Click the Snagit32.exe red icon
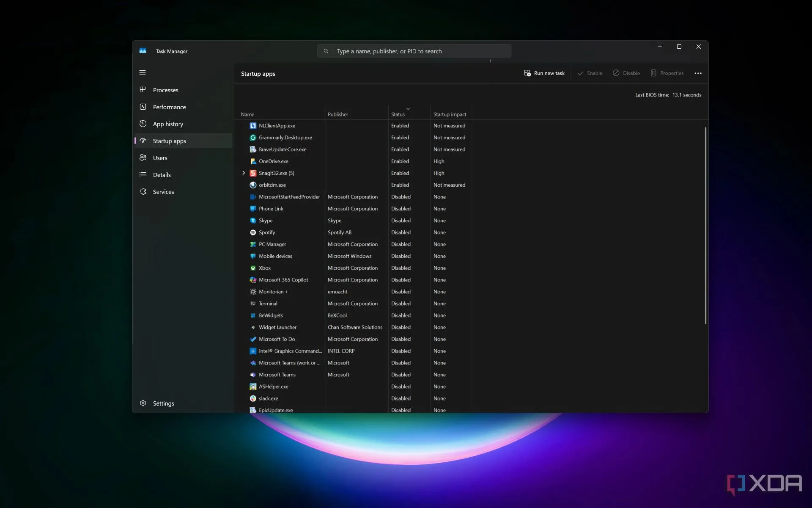This screenshot has height=508, width=812. [253, 173]
